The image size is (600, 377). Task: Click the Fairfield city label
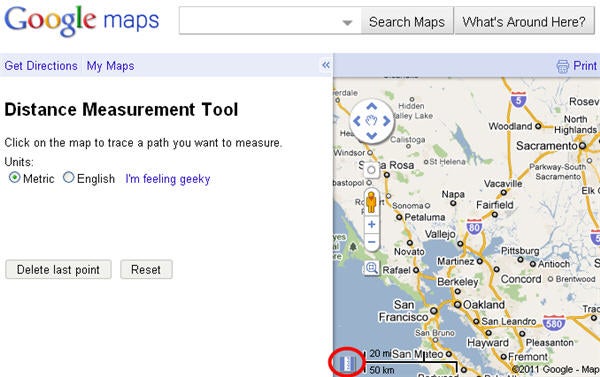coord(495,205)
